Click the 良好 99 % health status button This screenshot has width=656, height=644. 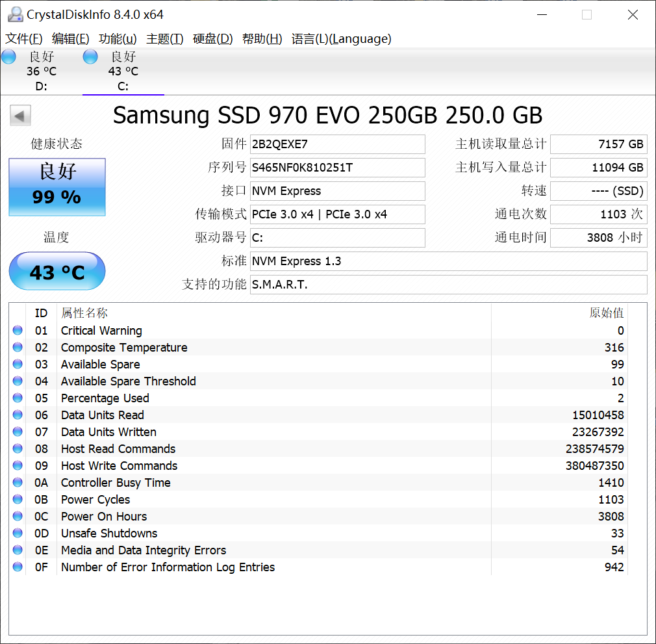pyautogui.click(x=57, y=187)
